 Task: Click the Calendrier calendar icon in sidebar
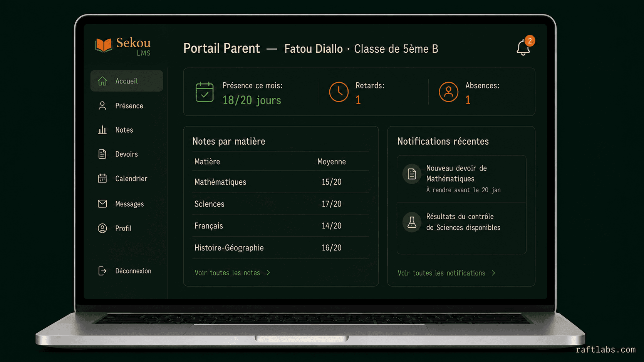[x=102, y=178]
